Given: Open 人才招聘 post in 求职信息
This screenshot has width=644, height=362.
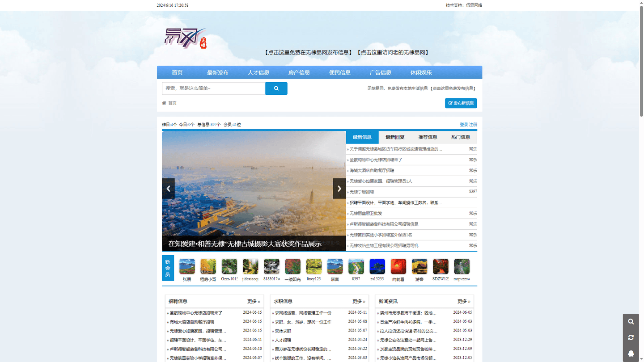Looking at the screenshot, I should 283,340.
